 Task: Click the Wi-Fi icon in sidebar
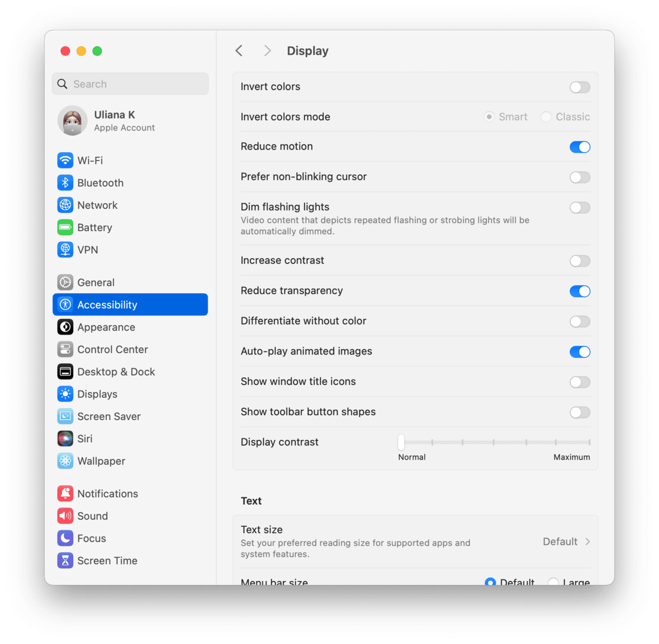tap(65, 160)
